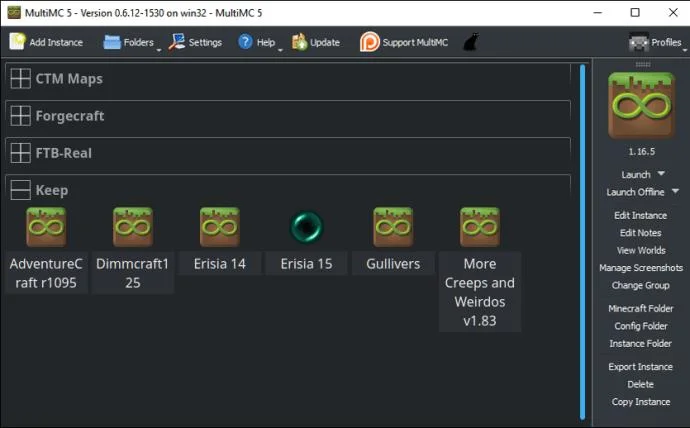690x428 pixels.
Task: Click Delete in the instance sidebar
Action: [640, 384]
